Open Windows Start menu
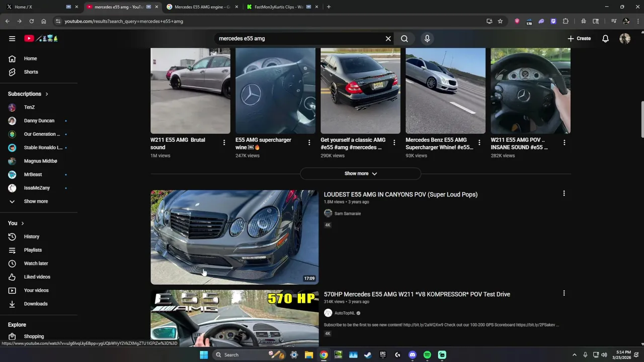The image size is (644, 362). pos(203,355)
